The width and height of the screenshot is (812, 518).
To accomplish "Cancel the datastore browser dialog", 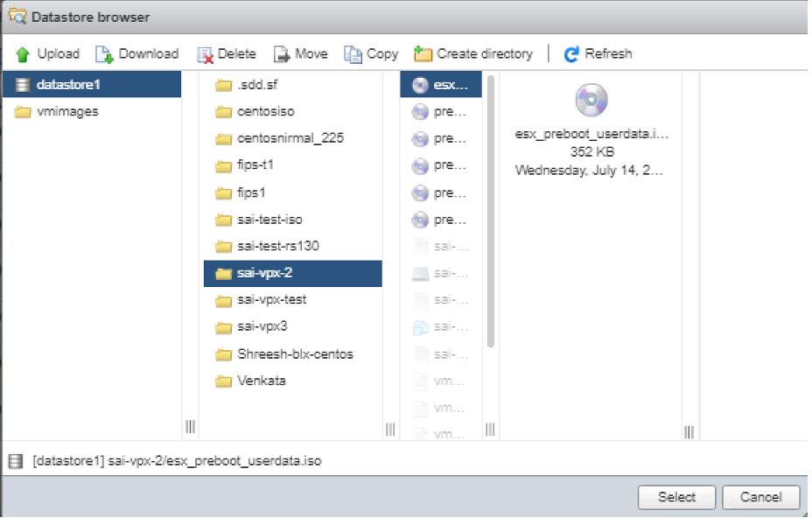I will [760, 497].
